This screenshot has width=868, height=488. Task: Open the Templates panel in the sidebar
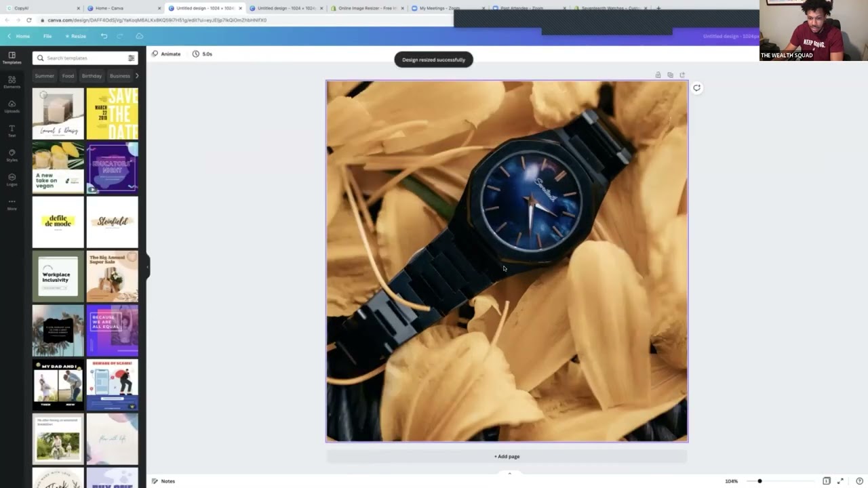coord(12,58)
